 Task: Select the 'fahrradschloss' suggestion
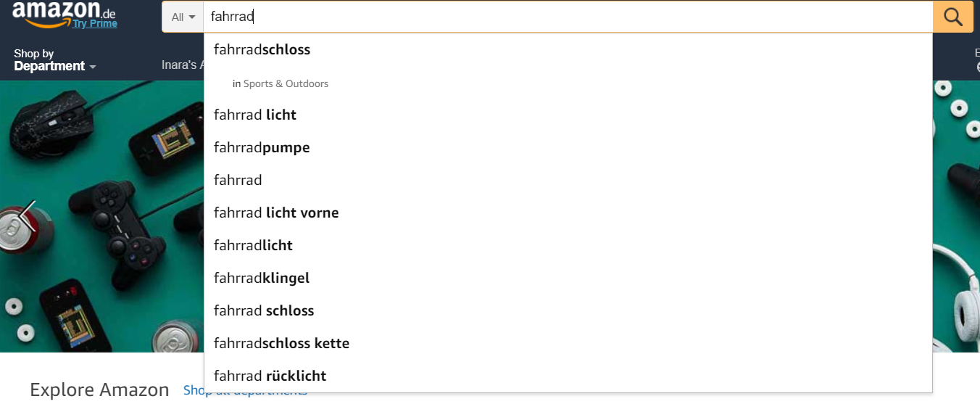coord(262,50)
